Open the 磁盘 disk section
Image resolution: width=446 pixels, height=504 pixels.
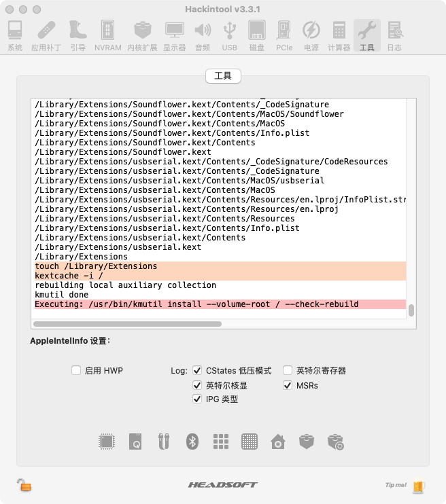coord(257,35)
